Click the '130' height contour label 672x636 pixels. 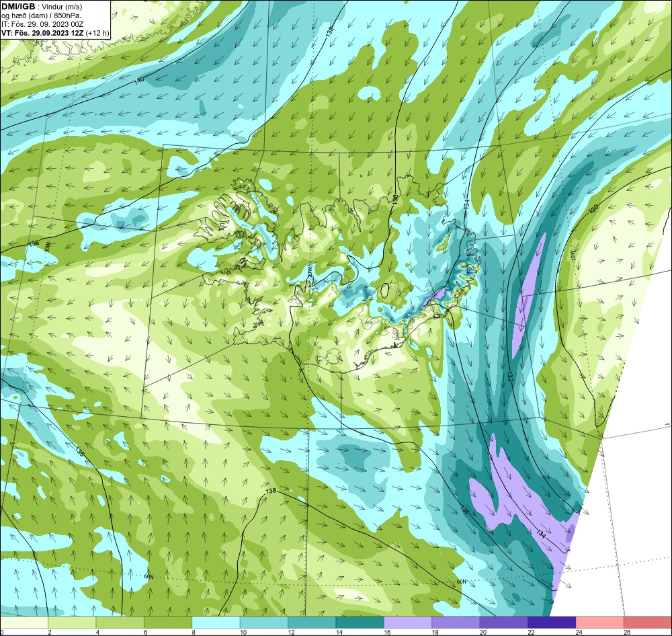click(593, 209)
